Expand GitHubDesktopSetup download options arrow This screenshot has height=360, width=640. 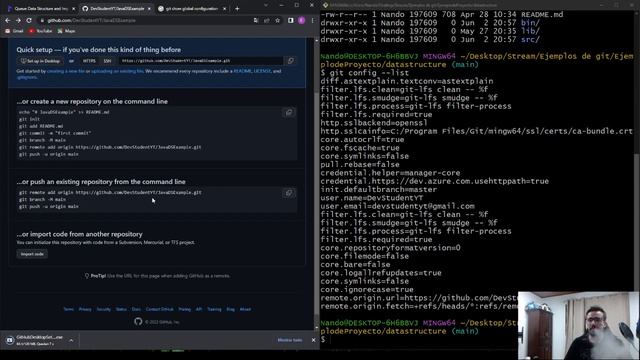click(x=71, y=340)
